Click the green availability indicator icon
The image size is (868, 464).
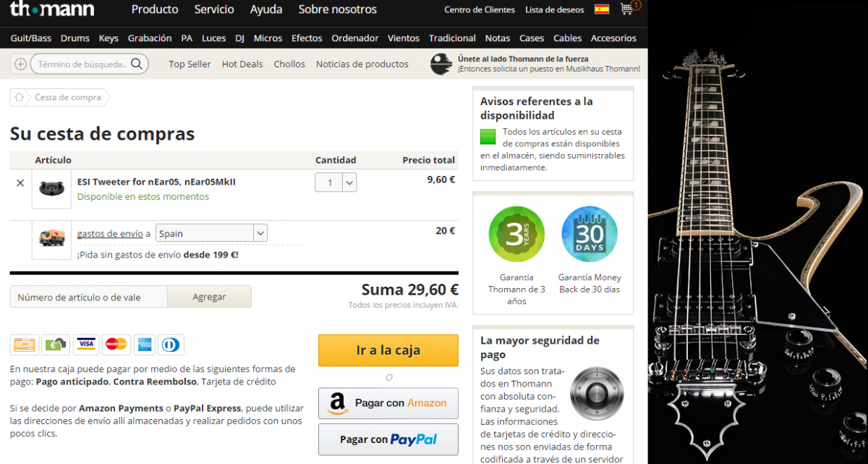coord(488,137)
